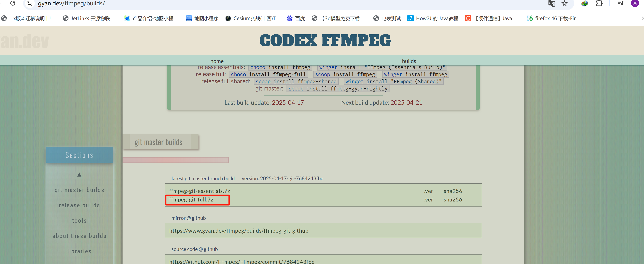Open site information icon in address bar
644x264 pixels.
click(x=30, y=3)
